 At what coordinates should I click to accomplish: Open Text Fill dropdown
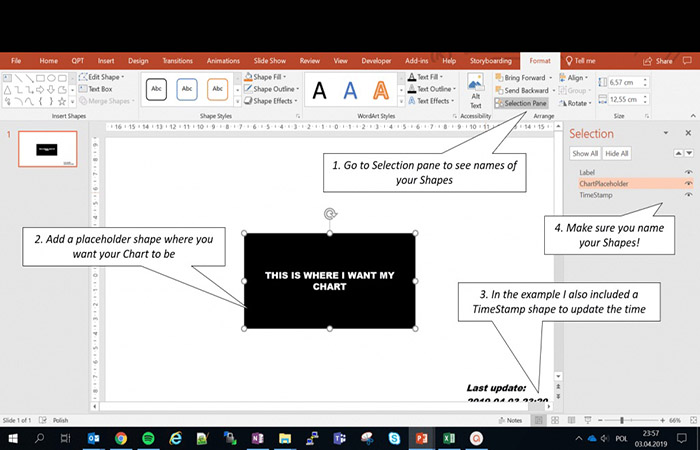(x=425, y=77)
